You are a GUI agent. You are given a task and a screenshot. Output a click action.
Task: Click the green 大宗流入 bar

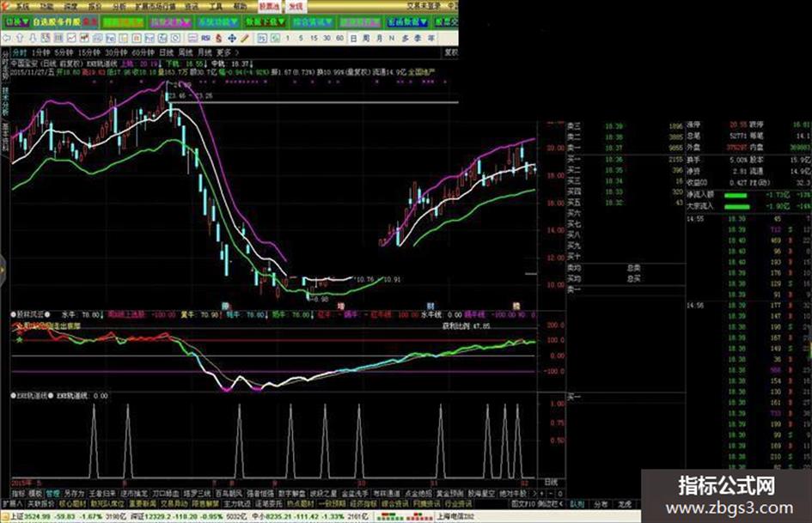737,207
